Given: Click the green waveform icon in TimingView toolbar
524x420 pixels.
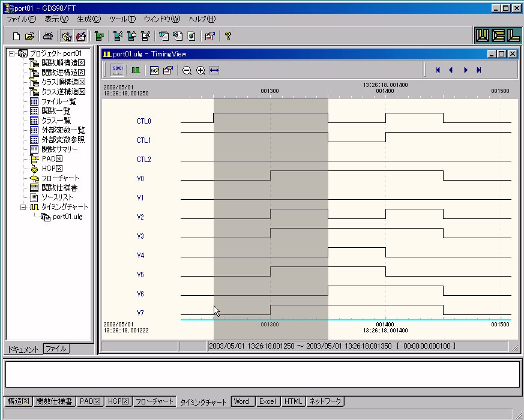Looking at the screenshot, I should click(136, 71).
